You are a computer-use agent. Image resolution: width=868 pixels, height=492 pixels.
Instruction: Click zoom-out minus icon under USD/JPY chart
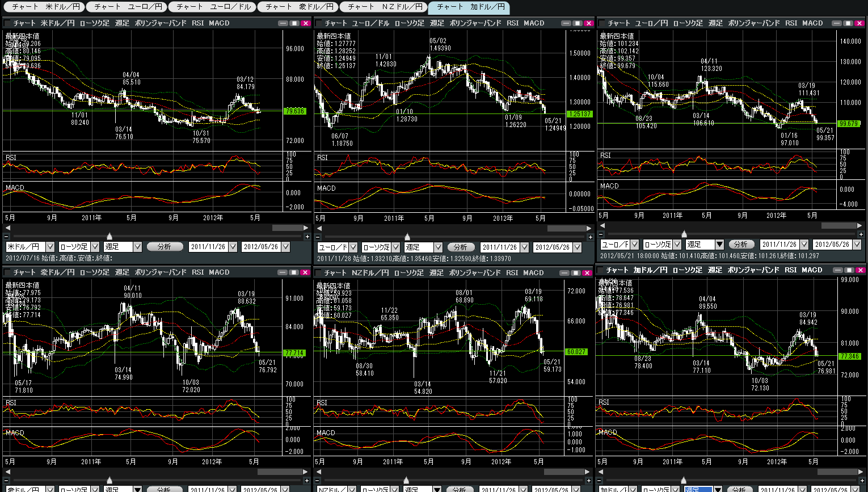coord(7,236)
